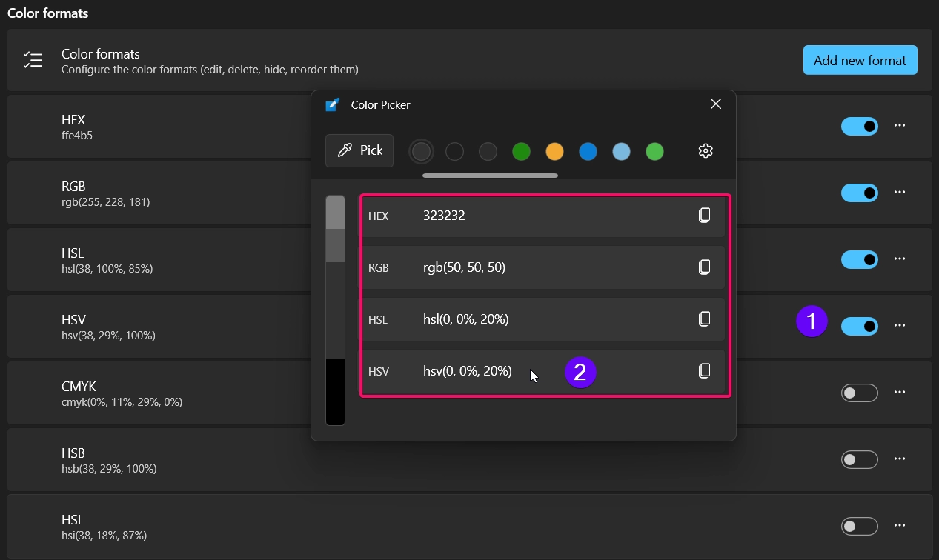Select the first dark gray history swatch
939x560 pixels.
point(421,152)
